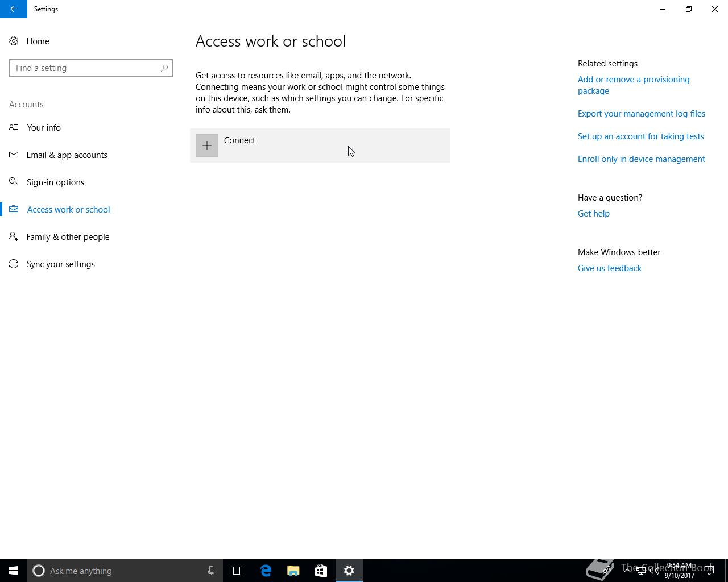Click the Your info person-card icon

(14, 127)
